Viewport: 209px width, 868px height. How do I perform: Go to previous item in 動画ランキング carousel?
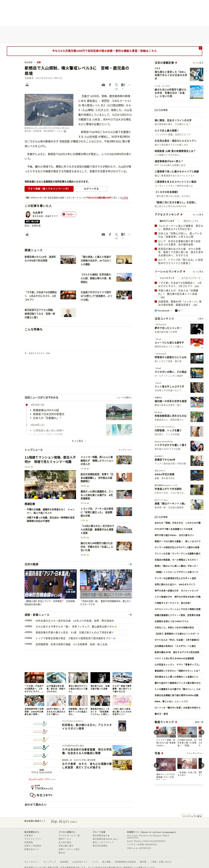coord(156,732)
